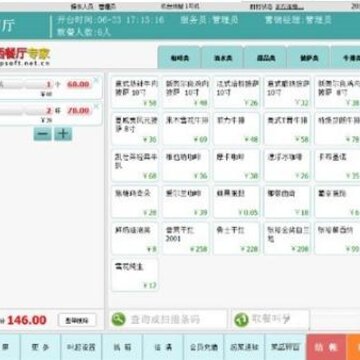Click the restaurant software logo
Screen dimensions: 360x360
(x=25, y=56)
